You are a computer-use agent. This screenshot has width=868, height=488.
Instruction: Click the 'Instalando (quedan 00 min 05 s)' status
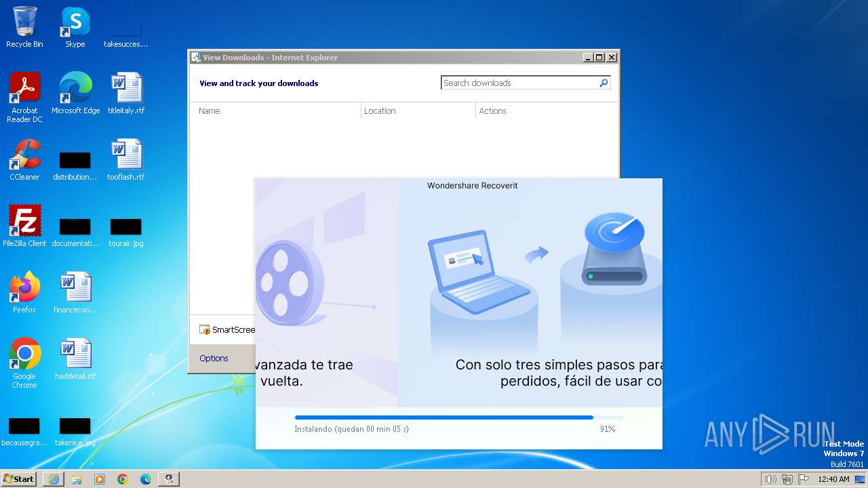[x=351, y=429]
